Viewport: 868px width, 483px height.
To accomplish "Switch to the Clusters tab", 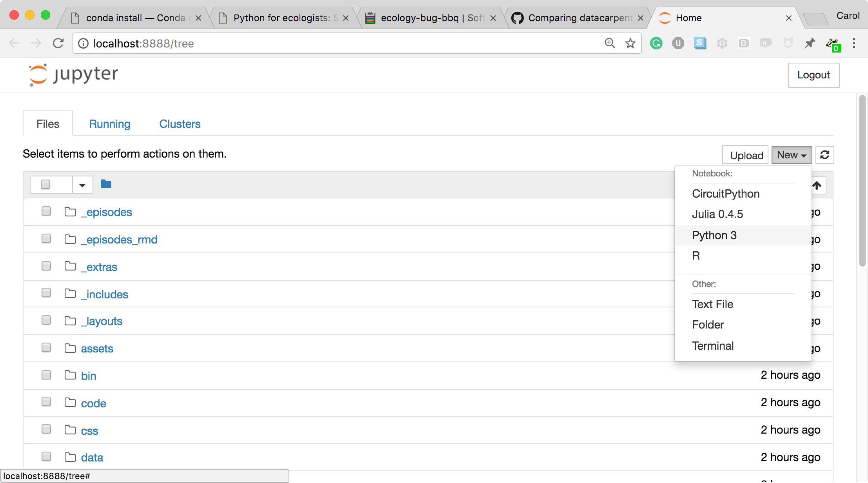I will 180,123.
